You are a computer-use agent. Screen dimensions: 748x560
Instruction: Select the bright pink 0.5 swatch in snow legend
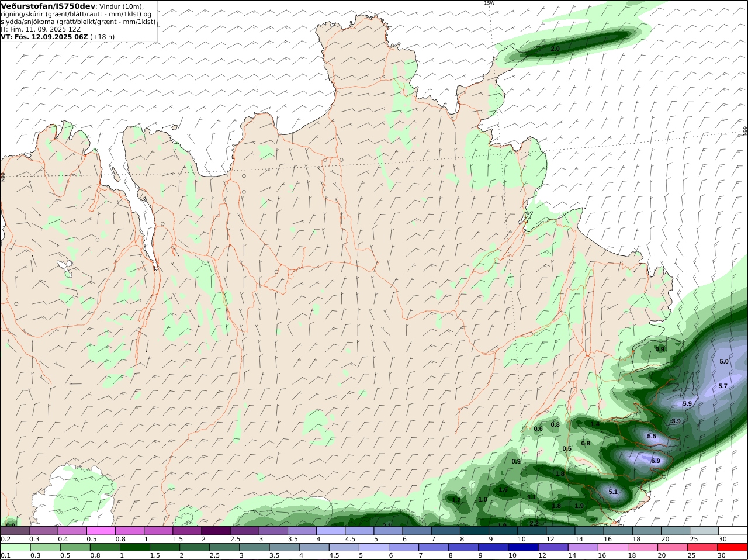101,531
